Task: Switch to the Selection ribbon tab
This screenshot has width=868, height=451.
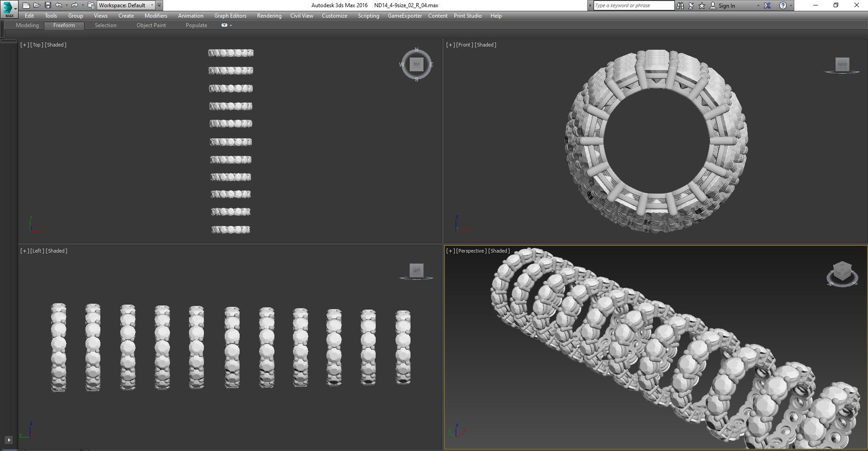Action: [105, 25]
